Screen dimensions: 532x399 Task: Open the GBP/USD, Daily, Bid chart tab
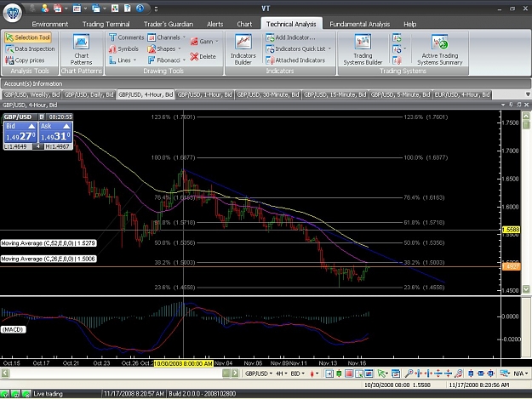click(x=89, y=94)
